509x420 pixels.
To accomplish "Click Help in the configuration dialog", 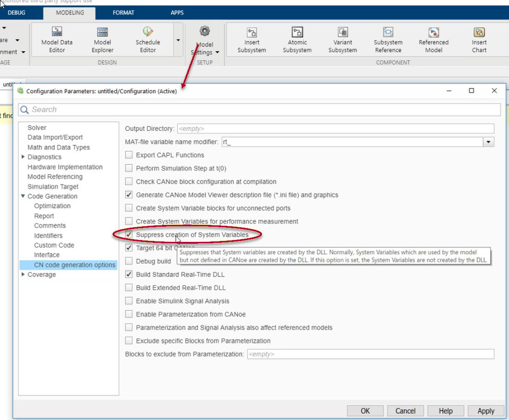I will pos(445,411).
